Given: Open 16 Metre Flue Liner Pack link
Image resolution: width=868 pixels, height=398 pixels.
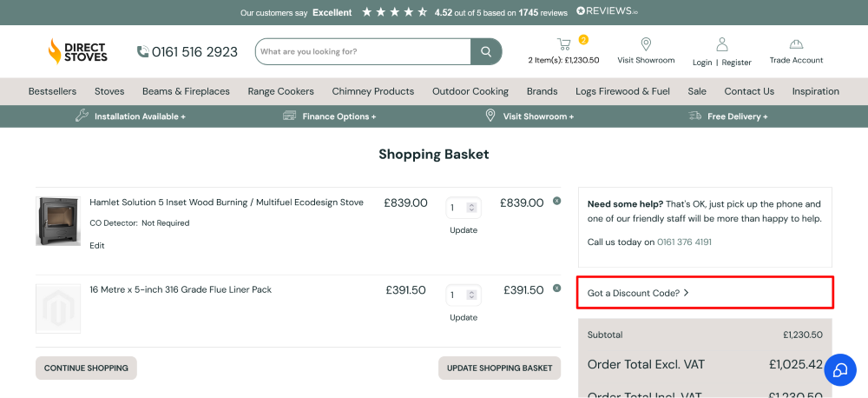Looking at the screenshot, I should (x=181, y=289).
